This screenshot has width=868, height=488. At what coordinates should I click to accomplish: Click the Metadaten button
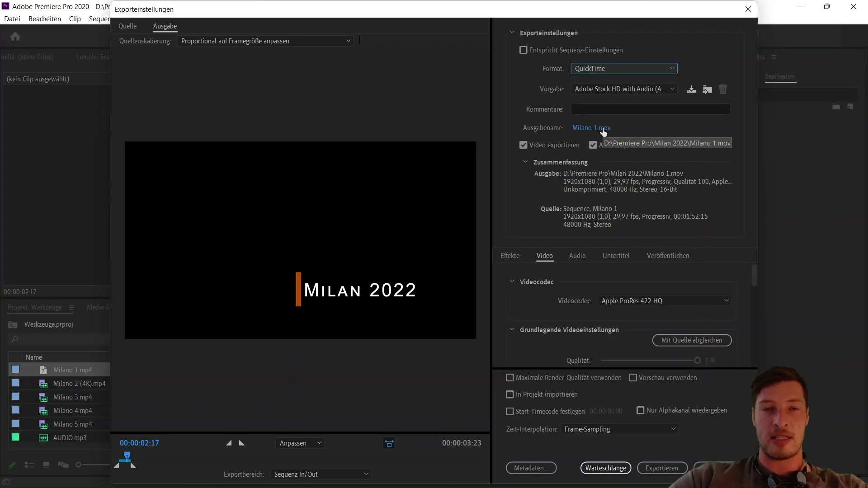[531, 468]
